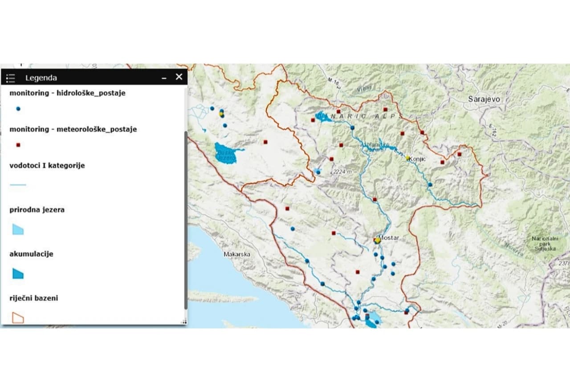570x392 pixels.
Task: Click the akumulacije dark blue swatch
Action: [18, 274]
